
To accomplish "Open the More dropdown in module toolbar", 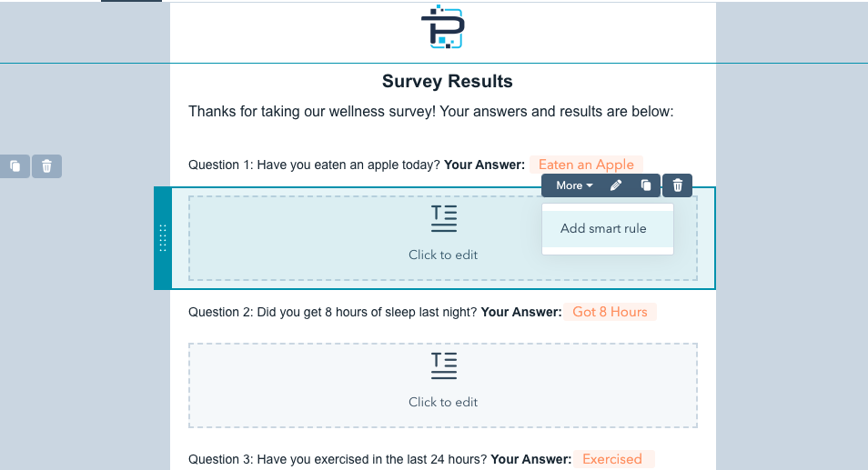I will (574, 185).
